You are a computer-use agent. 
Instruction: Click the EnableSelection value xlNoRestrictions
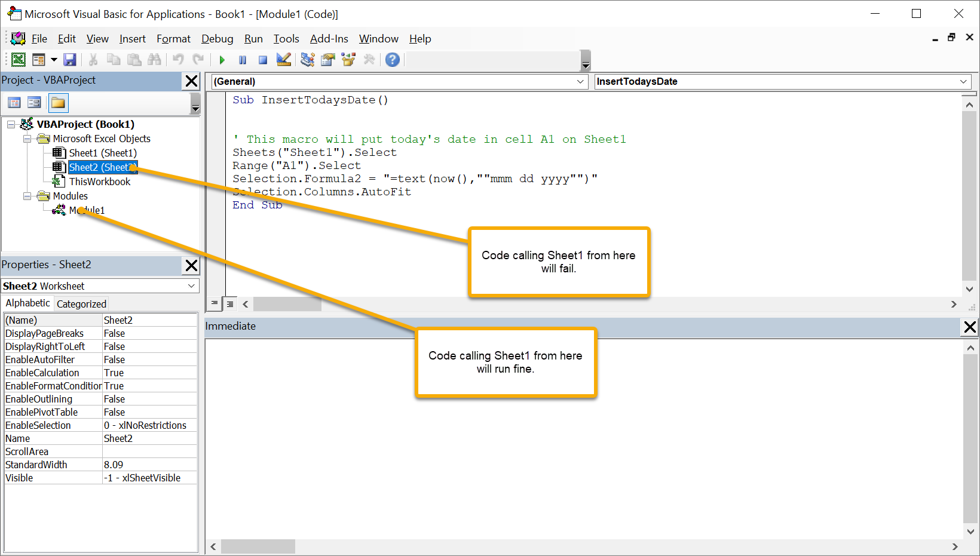click(x=150, y=425)
